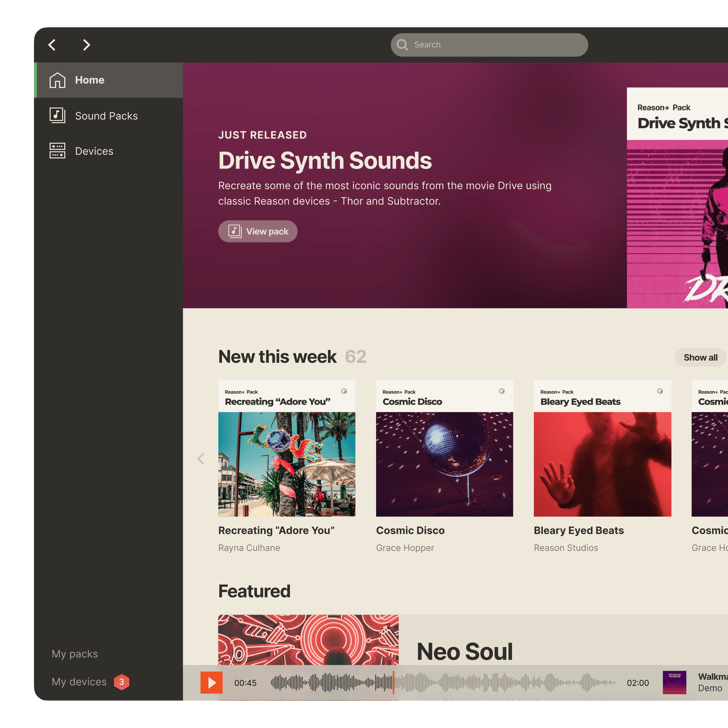The width and height of the screenshot is (728, 728).
Task: Click hexagon badge on Recreating Adore You card
Action: [x=344, y=391]
